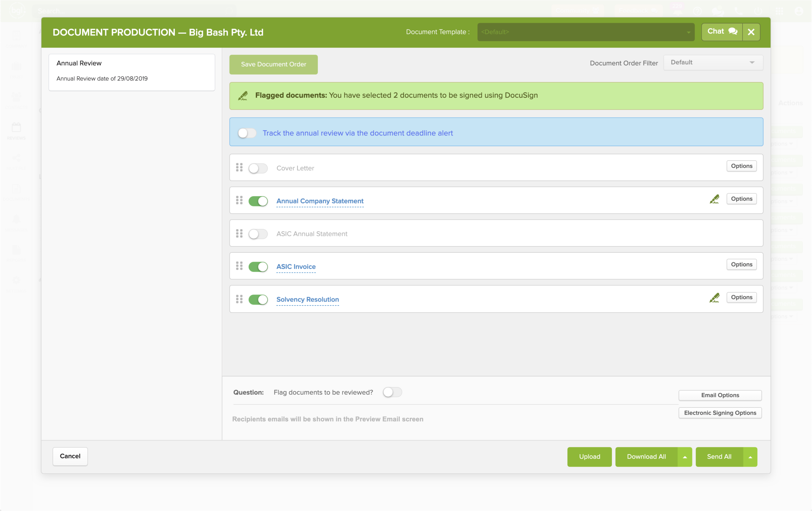Screen dimensions: 812x511
Task: Expand Download All arrow menu
Action: pos(684,457)
